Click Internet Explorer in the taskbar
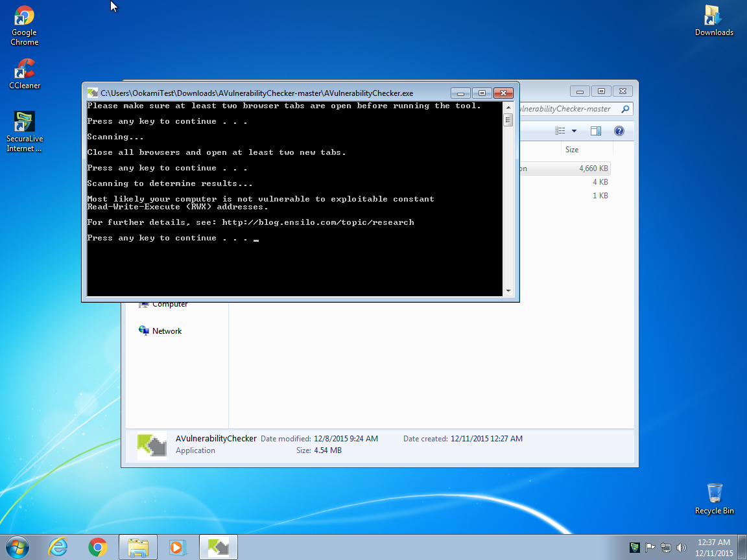This screenshot has width=747, height=560. click(x=58, y=548)
